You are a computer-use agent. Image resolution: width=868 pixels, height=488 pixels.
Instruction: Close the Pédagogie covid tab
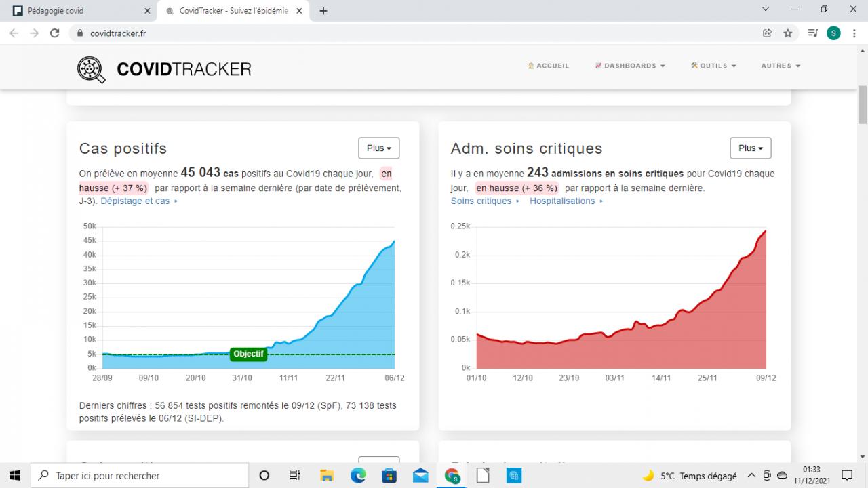148,11
